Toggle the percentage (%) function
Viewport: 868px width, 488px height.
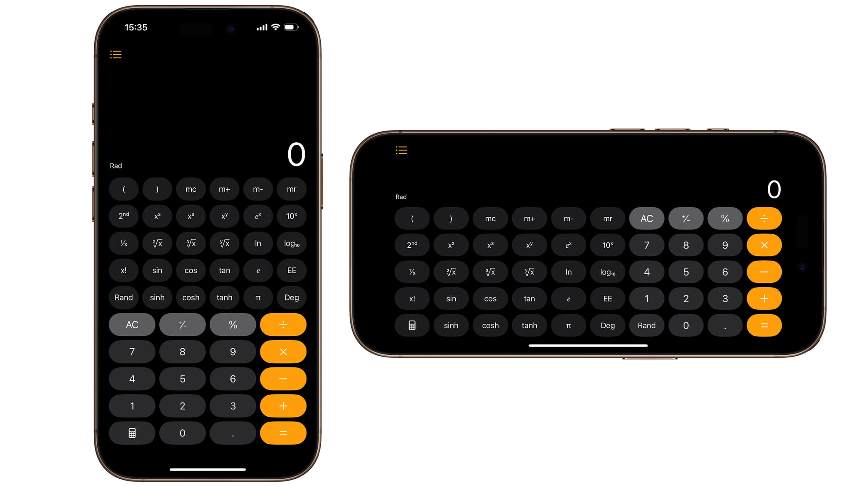(x=232, y=324)
